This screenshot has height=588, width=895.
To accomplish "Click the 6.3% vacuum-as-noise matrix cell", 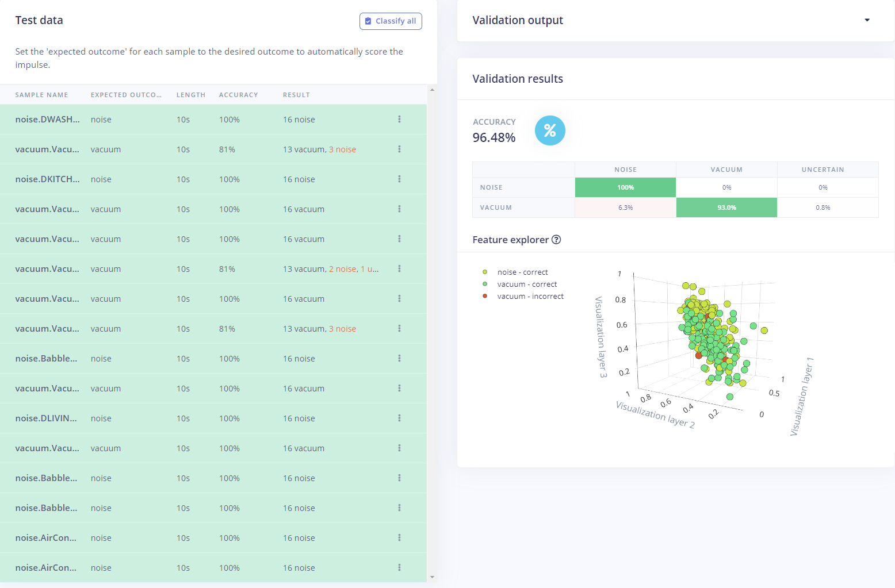I will [x=625, y=207].
